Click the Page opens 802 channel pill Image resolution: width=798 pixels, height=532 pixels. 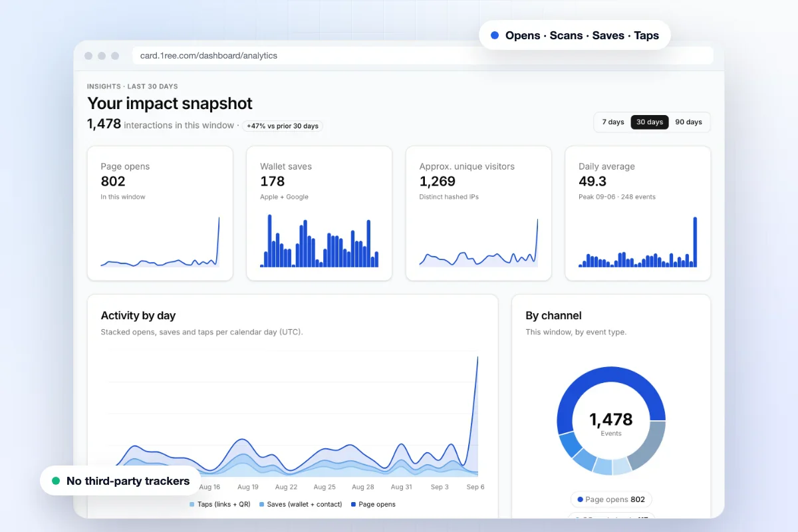tap(611, 499)
